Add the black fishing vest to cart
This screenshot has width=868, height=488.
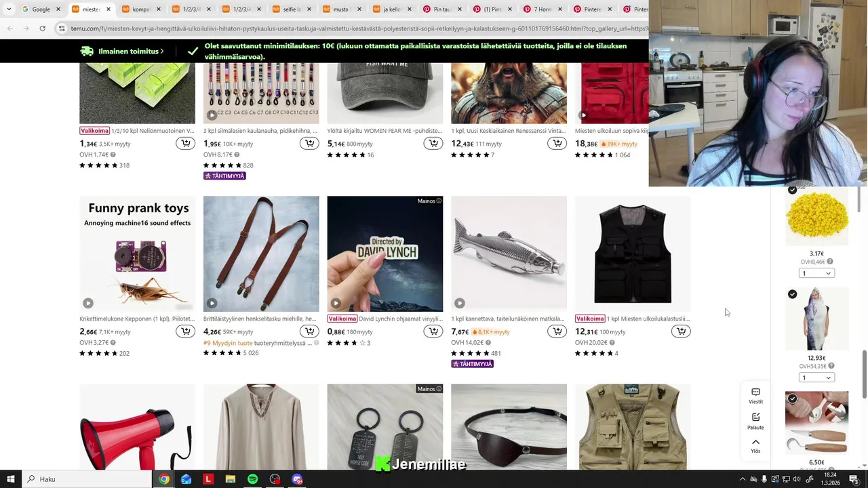tap(681, 331)
